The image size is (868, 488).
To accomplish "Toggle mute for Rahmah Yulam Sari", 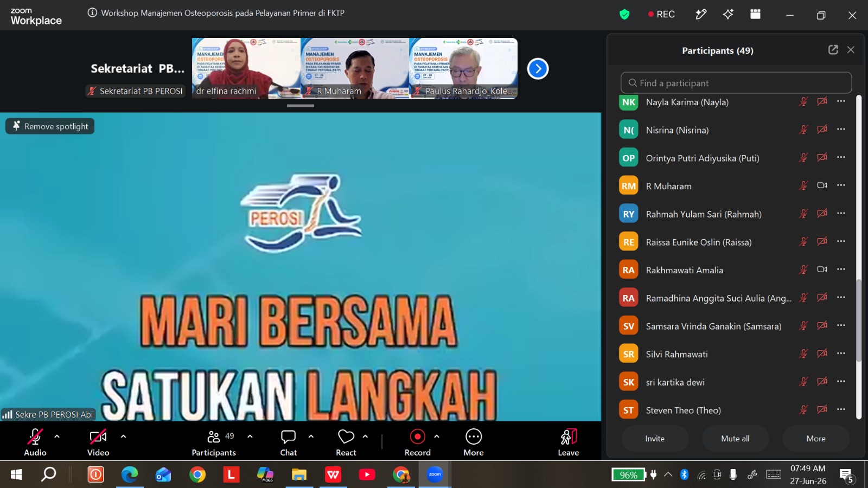I will (803, 214).
